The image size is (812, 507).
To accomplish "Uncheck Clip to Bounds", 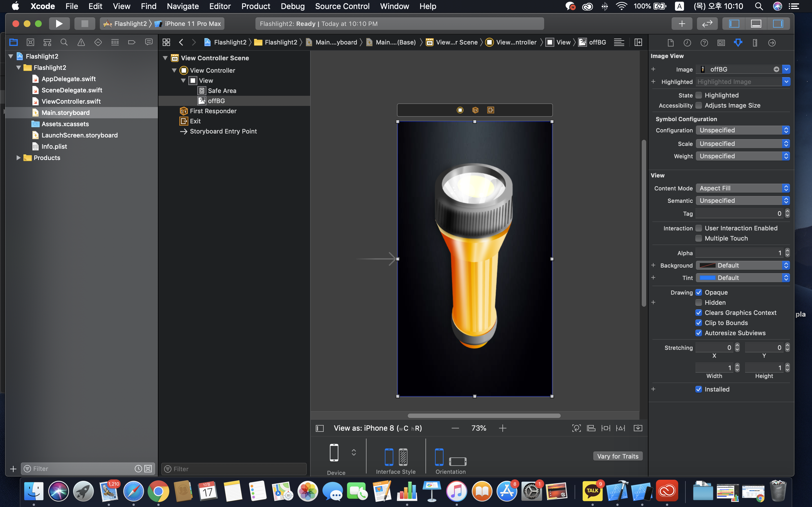I will tap(699, 323).
